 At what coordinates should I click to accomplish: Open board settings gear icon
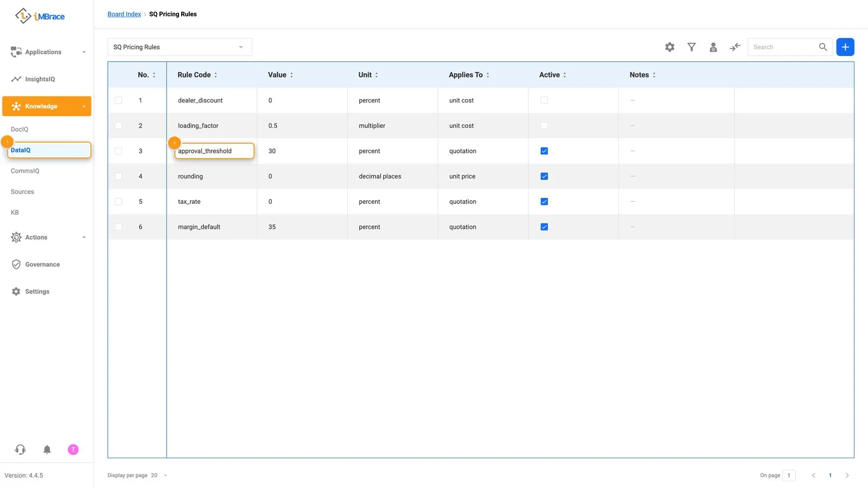[670, 47]
